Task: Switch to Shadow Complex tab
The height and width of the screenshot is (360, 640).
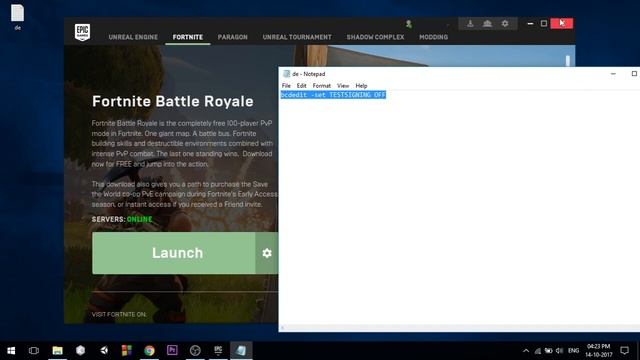Action: (376, 37)
